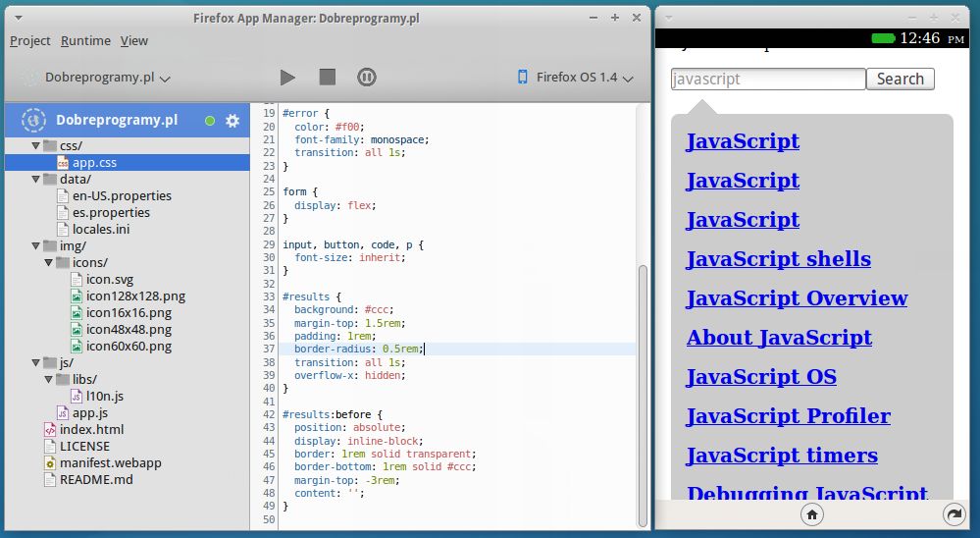
Task: Click the icon48x48.png image icon
Action: pyautogui.click(x=77, y=330)
